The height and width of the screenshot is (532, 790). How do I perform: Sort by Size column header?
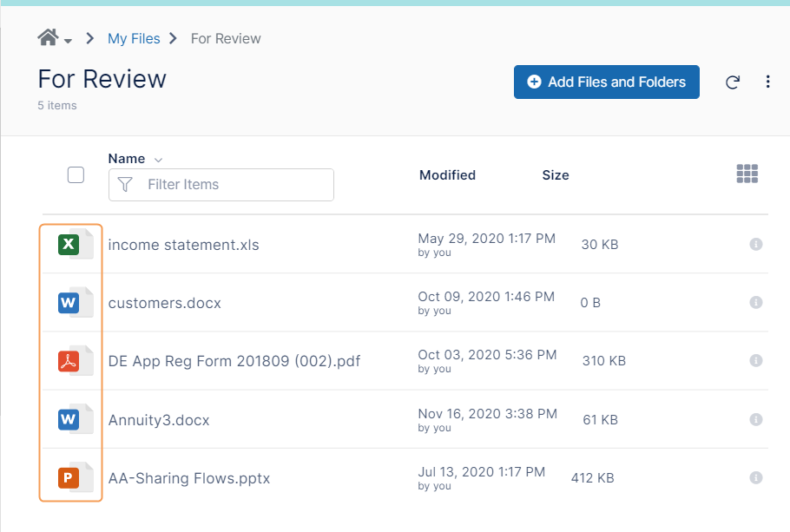point(556,174)
